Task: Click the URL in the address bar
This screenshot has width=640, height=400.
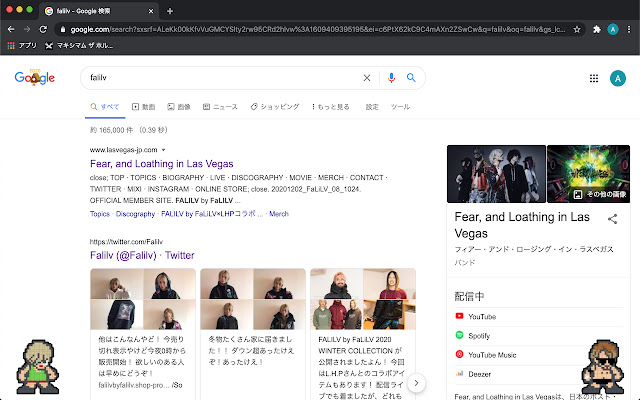Action: pos(318,29)
